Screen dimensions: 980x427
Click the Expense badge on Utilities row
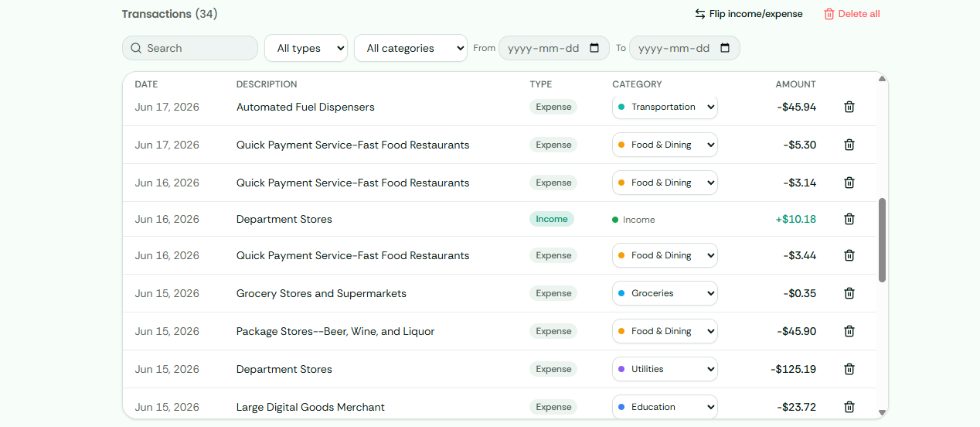[553, 369]
